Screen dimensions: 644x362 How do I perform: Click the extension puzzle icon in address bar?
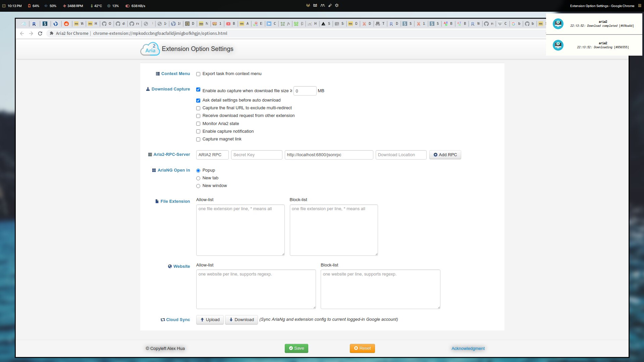point(52,34)
